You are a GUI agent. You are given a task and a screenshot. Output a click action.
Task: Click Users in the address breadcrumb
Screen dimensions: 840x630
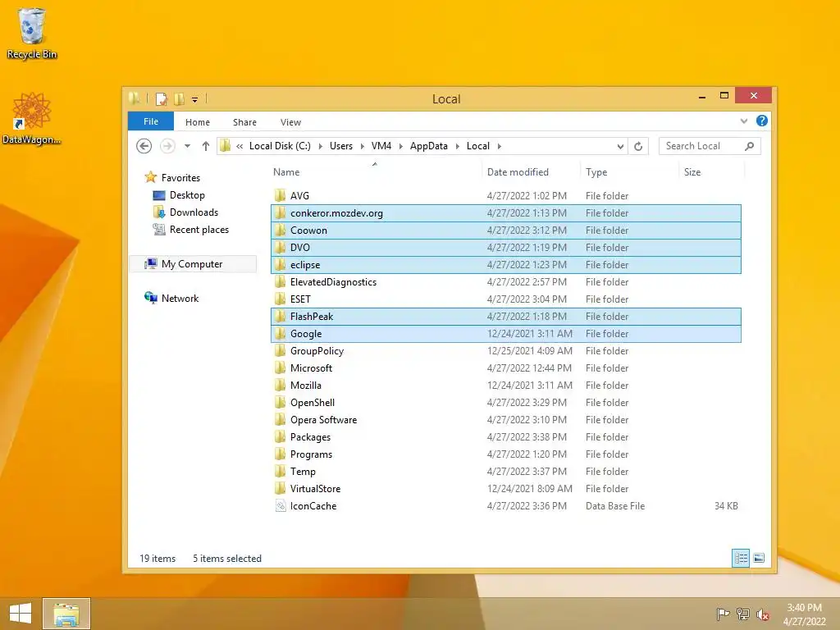(341, 146)
